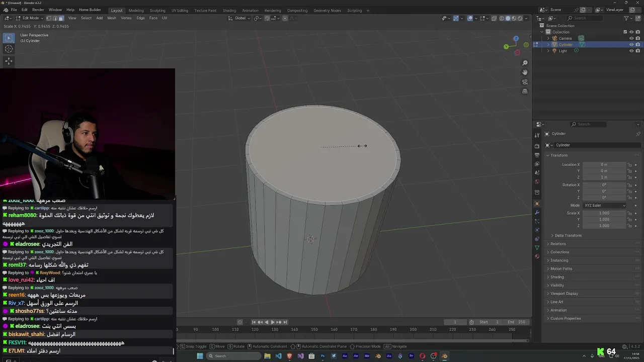Open the Modifiers properties tab wrench

(x=537, y=213)
